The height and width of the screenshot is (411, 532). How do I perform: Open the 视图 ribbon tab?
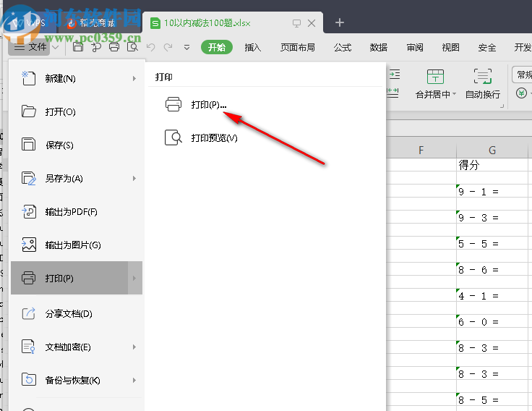click(x=450, y=47)
